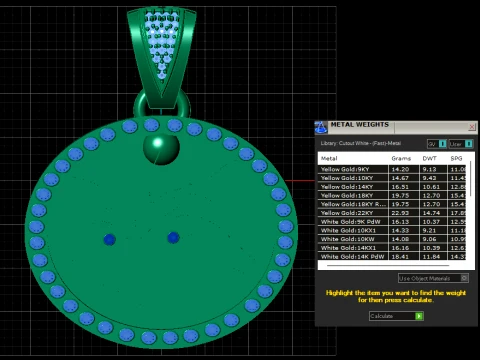
Task: Click the Metal Weights flask icon
Action: coord(321,127)
